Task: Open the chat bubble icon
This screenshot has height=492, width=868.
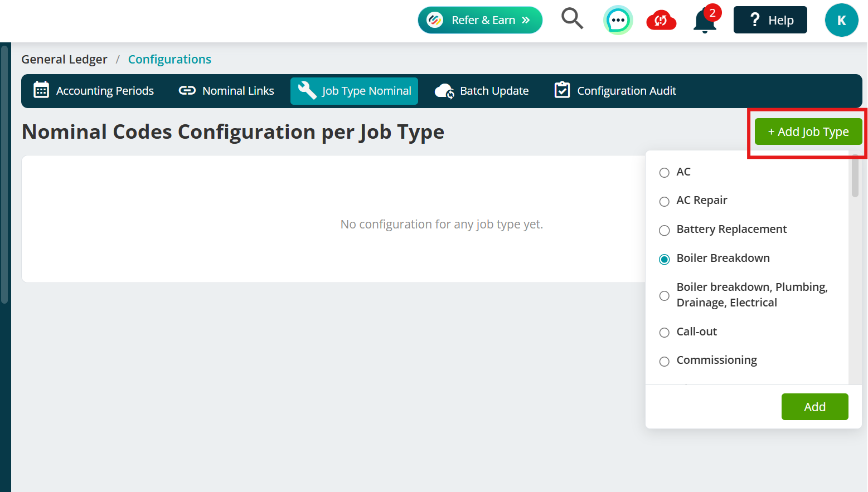Action: click(x=618, y=20)
